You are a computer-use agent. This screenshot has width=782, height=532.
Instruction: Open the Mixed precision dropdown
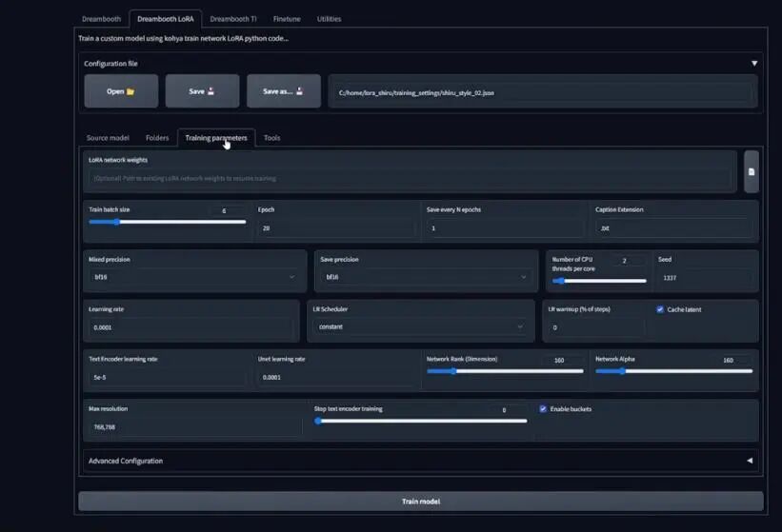point(194,277)
